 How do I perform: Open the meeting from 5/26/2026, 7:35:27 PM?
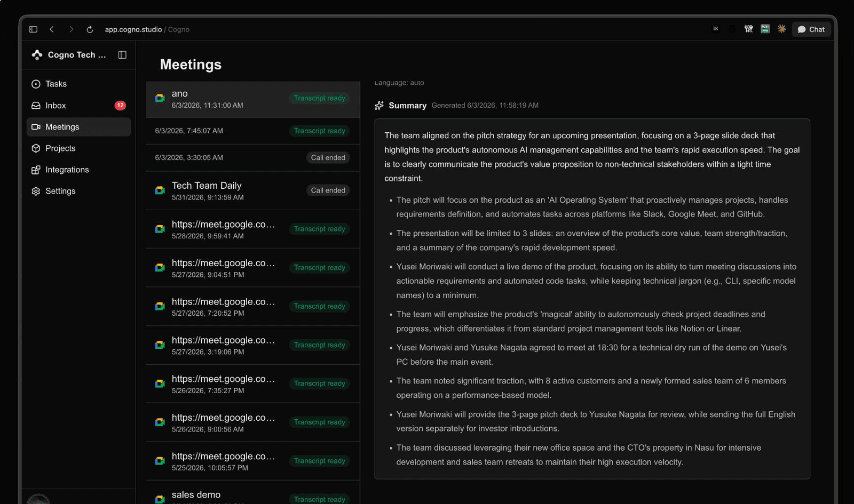pyautogui.click(x=252, y=383)
